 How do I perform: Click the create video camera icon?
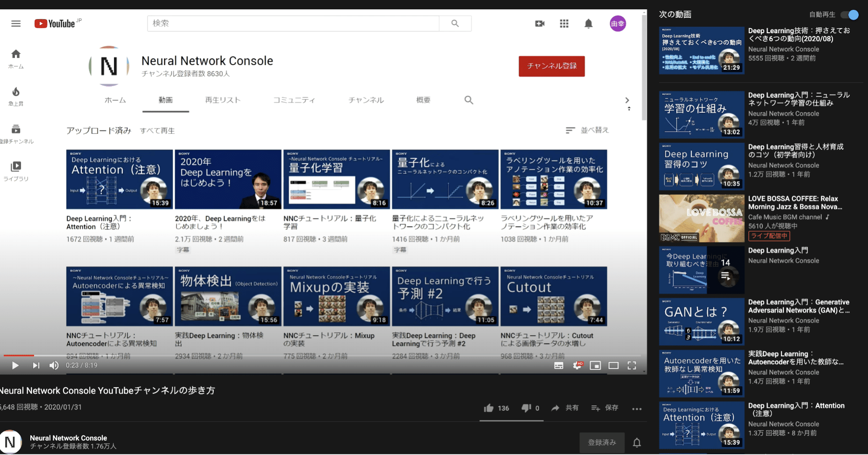pyautogui.click(x=540, y=23)
